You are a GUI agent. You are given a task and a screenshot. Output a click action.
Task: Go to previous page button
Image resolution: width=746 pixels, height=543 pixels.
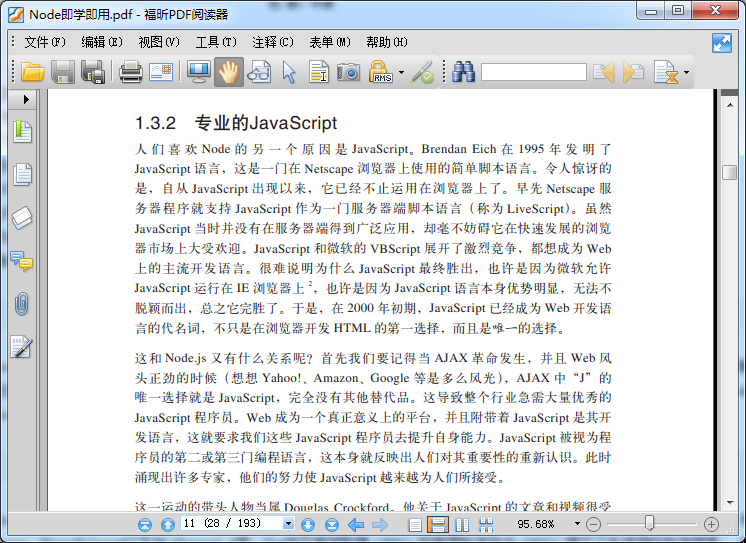click(168, 524)
